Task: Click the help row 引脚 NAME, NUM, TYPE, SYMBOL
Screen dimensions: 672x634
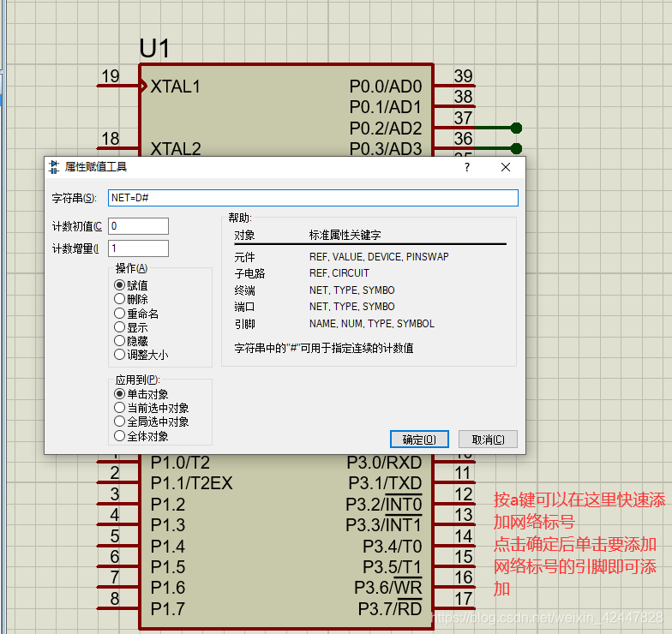Action: 334,324
